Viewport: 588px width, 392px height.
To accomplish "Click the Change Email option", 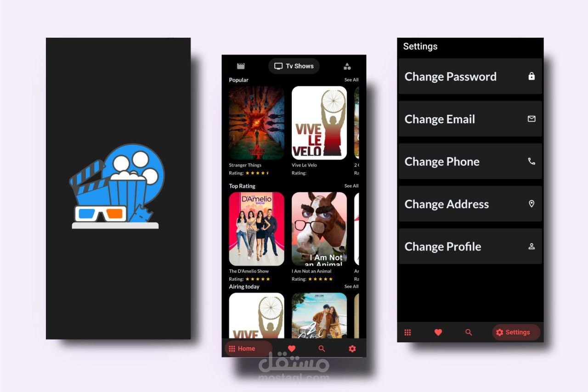I will click(x=470, y=119).
